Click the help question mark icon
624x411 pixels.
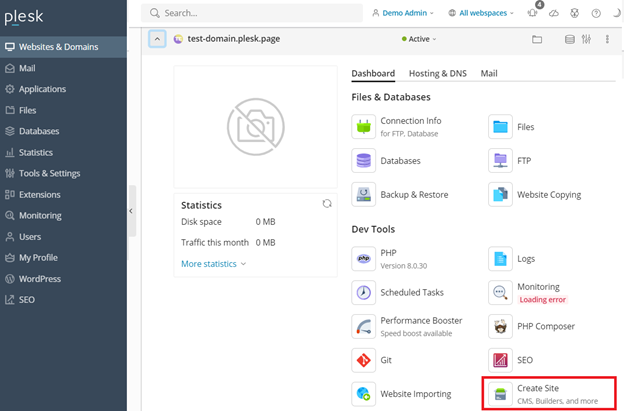pyautogui.click(x=596, y=13)
